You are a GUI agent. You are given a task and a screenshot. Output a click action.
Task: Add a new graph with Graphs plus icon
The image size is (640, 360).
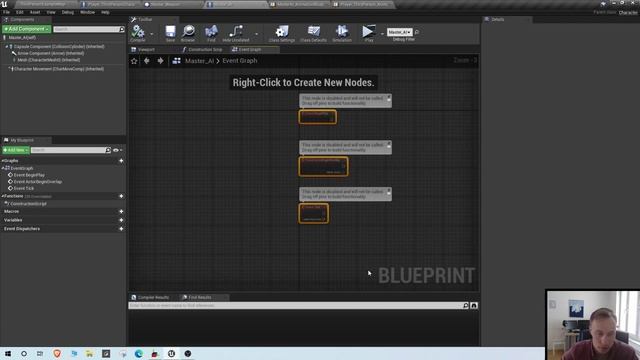point(121,161)
